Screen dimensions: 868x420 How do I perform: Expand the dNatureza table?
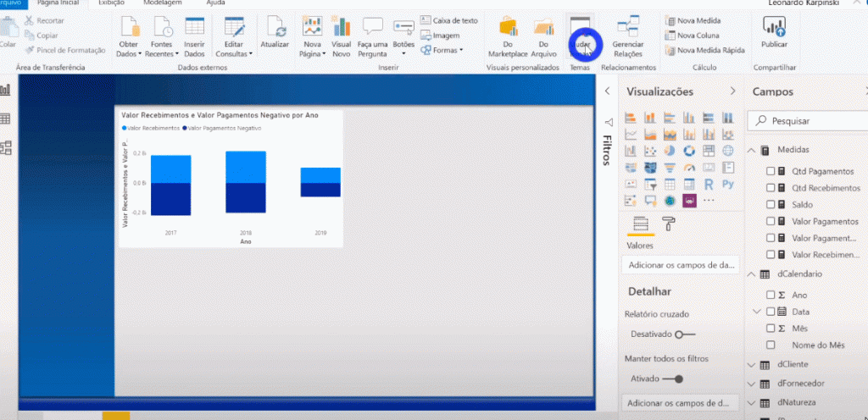click(751, 402)
